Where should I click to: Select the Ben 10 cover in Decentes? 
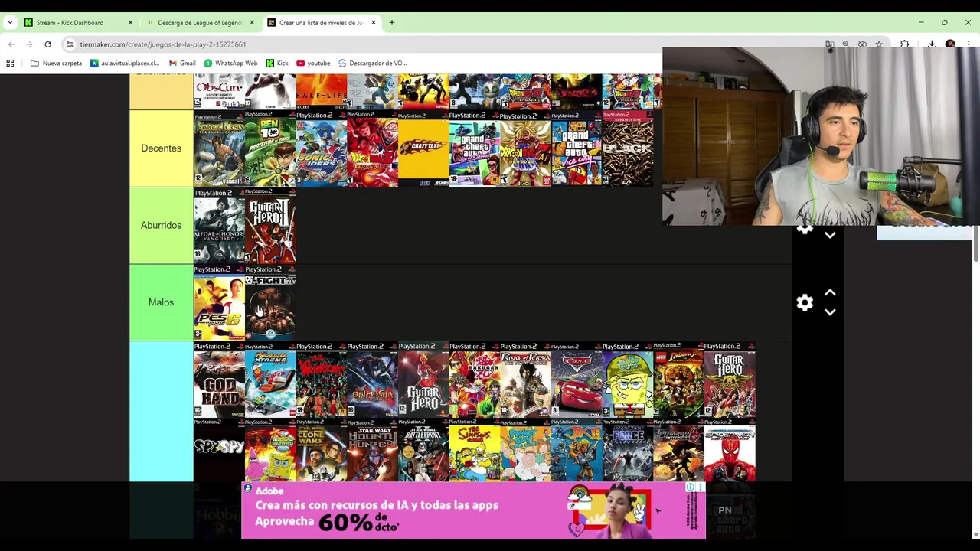click(270, 148)
